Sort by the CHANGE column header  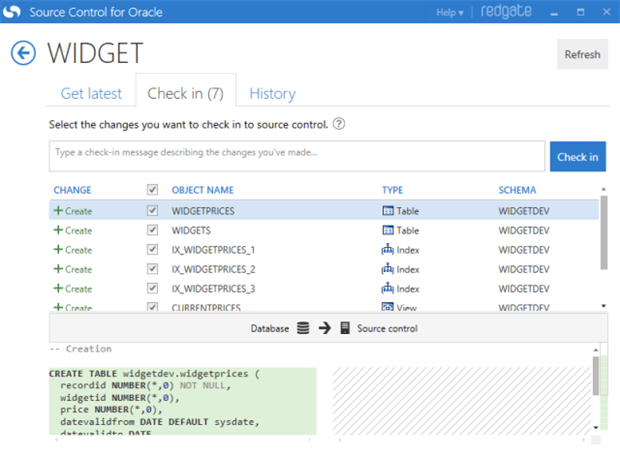72,190
